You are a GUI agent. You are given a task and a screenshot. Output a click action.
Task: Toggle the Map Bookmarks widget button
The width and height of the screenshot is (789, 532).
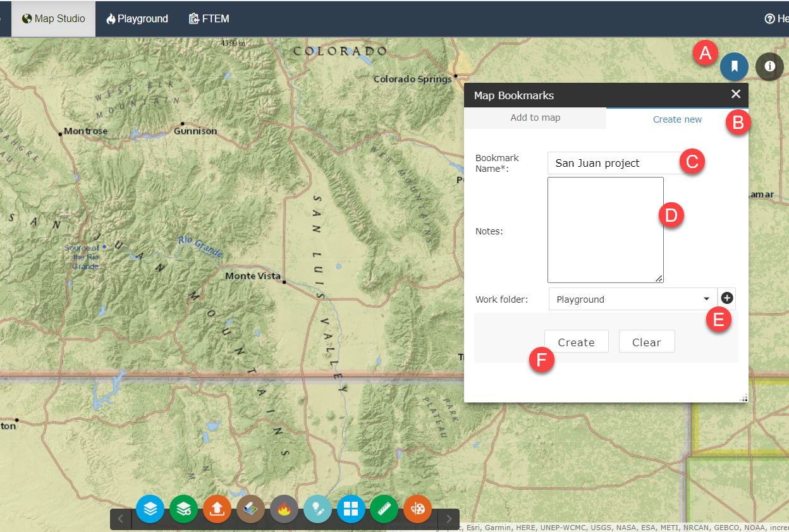734,66
